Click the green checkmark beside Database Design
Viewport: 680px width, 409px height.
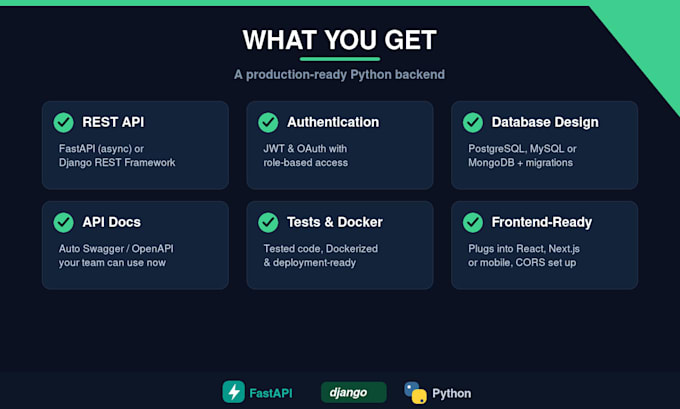tap(473, 122)
